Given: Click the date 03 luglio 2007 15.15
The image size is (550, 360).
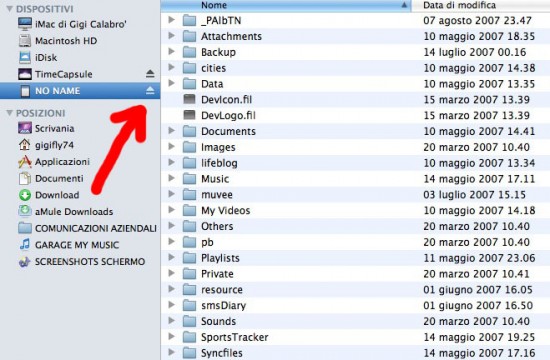Looking at the screenshot, I should pos(474,194).
